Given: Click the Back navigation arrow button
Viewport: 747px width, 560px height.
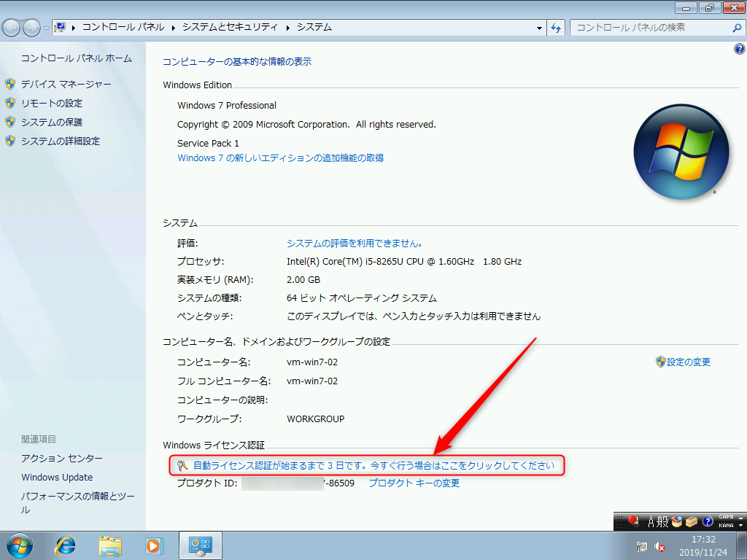Looking at the screenshot, I should coord(12,28).
